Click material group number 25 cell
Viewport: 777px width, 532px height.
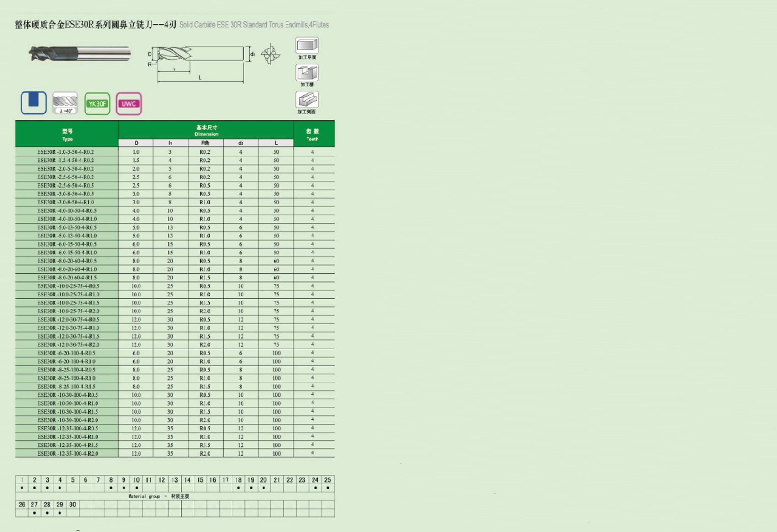click(328, 480)
